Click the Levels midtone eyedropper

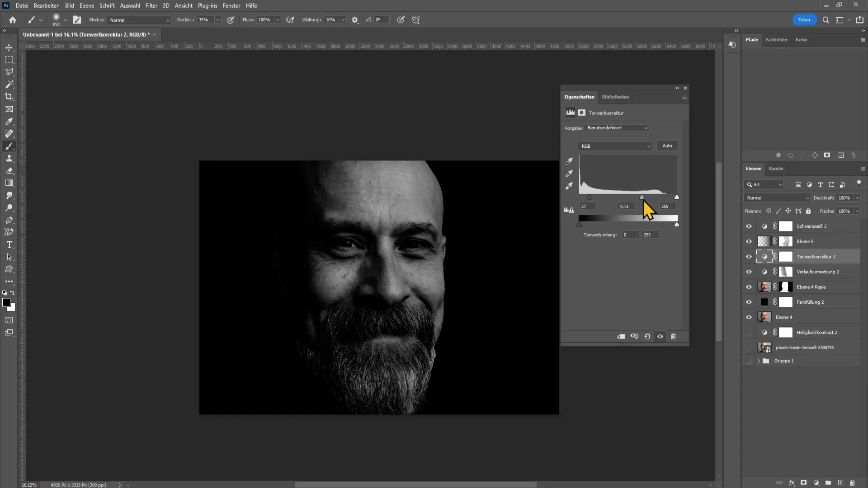(569, 174)
